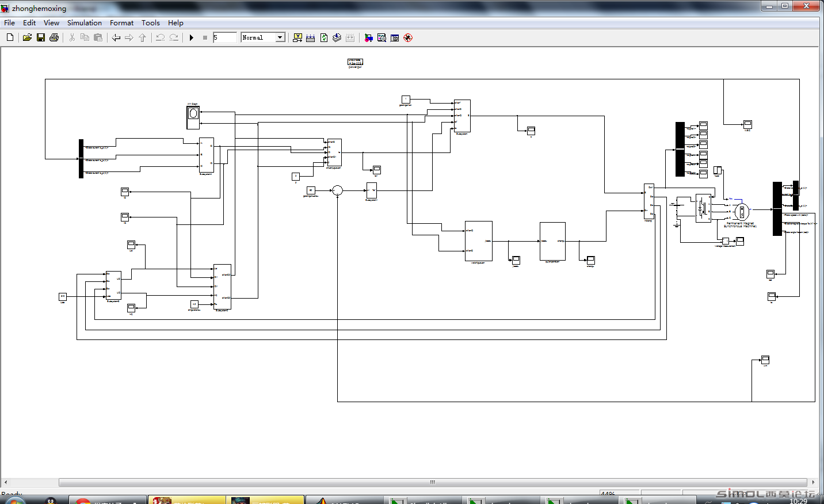The height and width of the screenshot is (504, 824).
Task: Click the Build model toolbar icon
Action: point(311,37)
